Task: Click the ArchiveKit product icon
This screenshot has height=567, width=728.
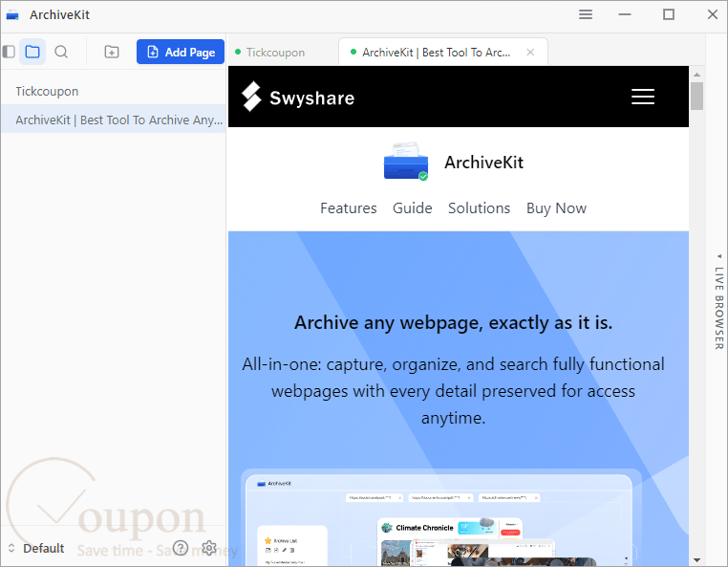Action: [406, 162]
